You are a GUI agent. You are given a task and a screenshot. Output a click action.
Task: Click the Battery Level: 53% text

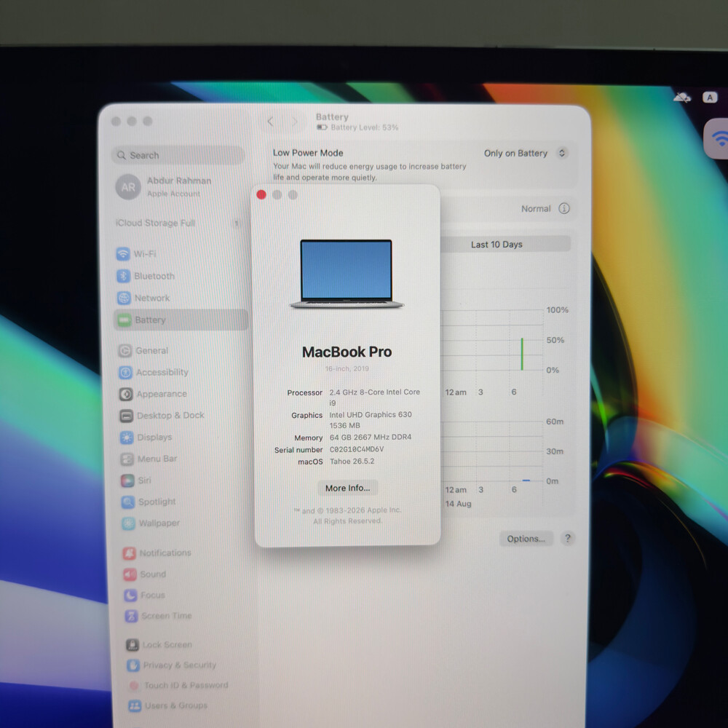pos(365,127)
